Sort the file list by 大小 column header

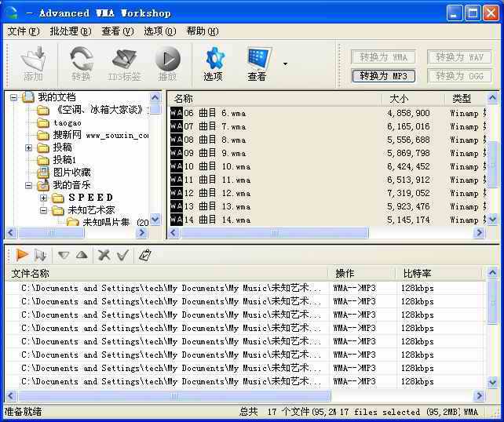(x=399, y=98)
